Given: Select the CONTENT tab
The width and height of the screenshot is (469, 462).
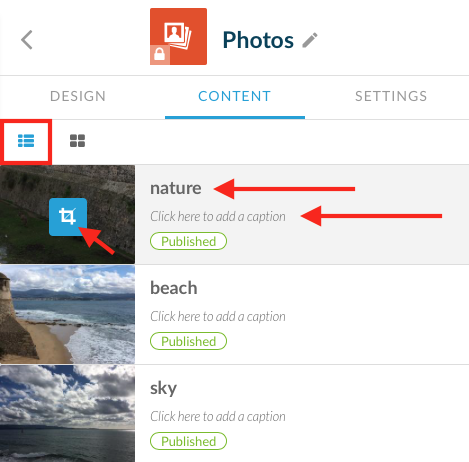Looking at the screenshot, I should (235, 96).
